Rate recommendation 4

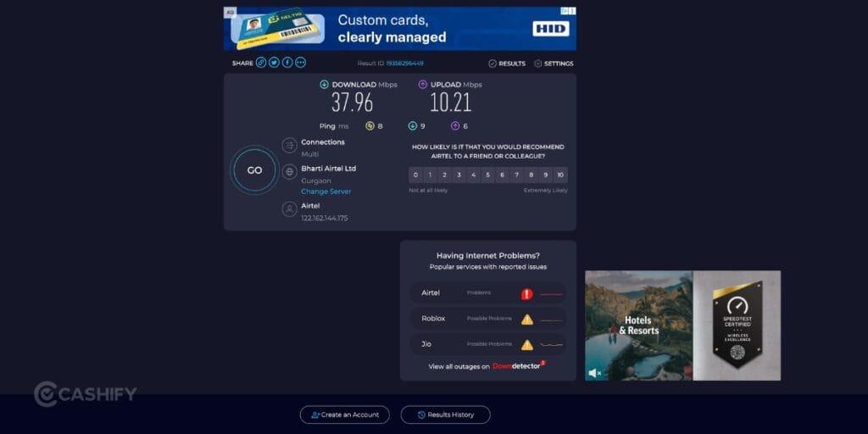pyautogui.click(x=473, y=175)
